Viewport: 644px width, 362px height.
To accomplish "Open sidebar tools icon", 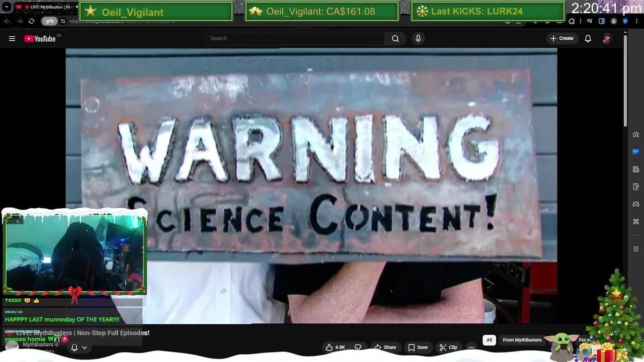I will point(636,221).
